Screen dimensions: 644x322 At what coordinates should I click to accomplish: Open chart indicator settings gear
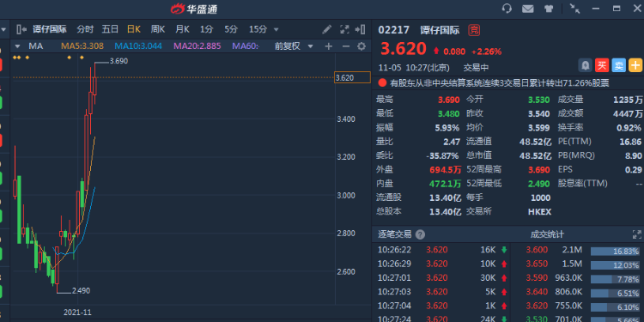coord(361,46)
